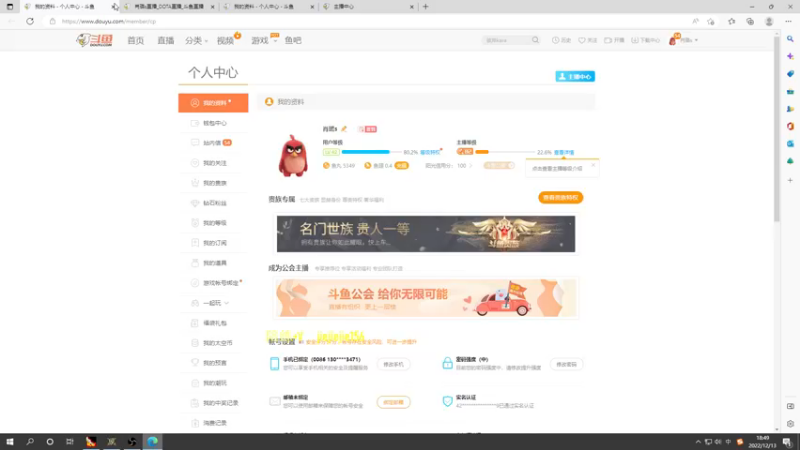Click the blue 主播中心 button

[575, 76]
